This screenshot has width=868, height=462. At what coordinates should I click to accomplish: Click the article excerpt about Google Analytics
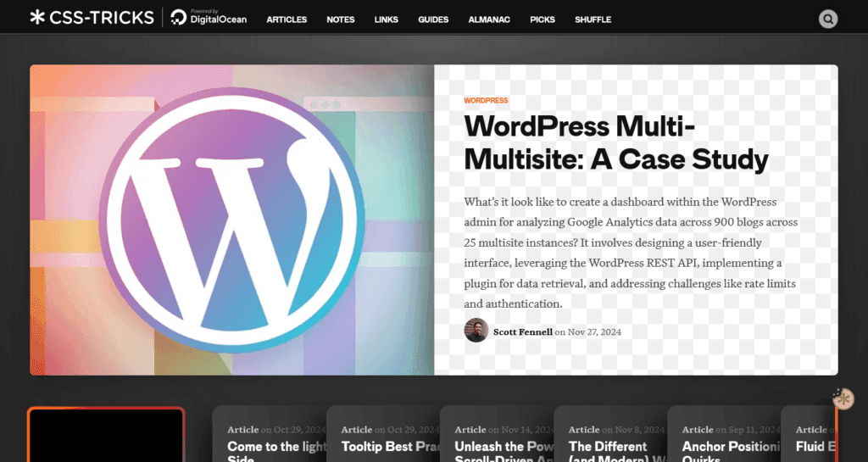pyautogui.click(x=631, y=253)
